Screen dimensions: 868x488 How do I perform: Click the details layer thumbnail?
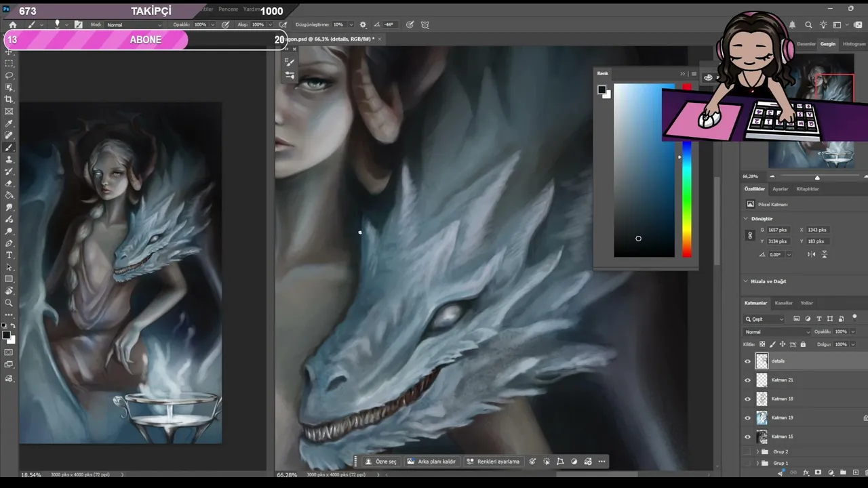762,361
